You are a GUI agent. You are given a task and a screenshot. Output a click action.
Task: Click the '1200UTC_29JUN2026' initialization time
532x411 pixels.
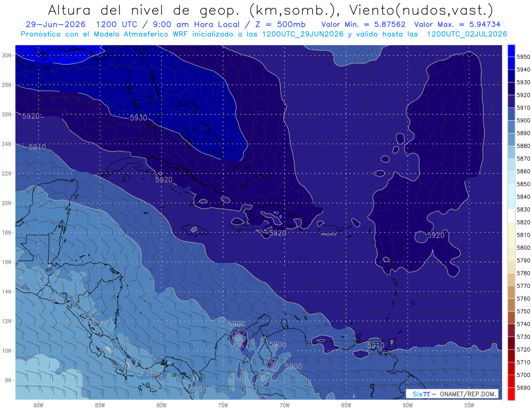(x=303, y=34)
